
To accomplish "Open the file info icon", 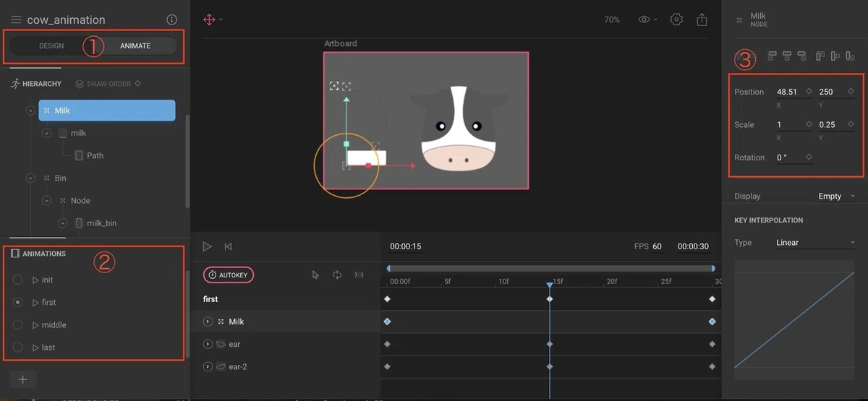I will point(171,20).
